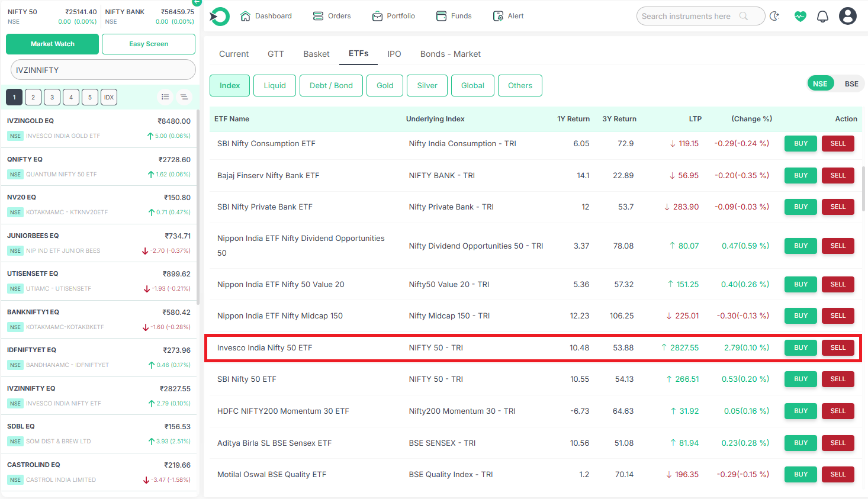
Task: Open the Funds section
Action: click(454, 16)
